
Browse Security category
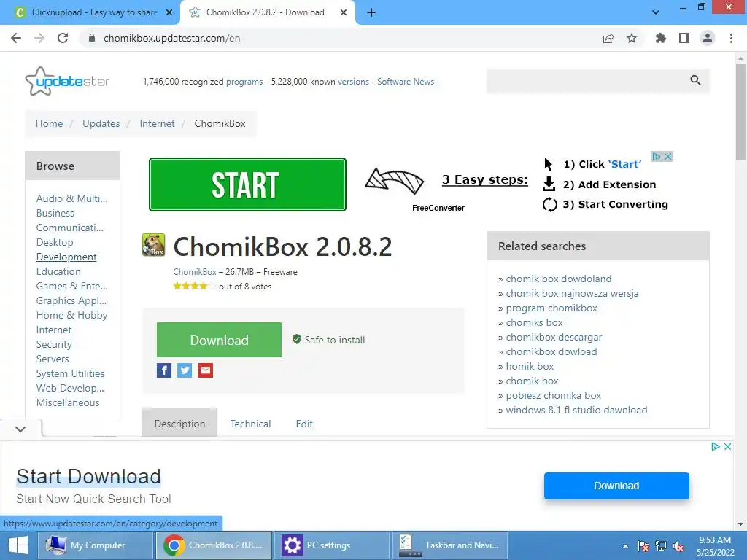coord(54,344)
